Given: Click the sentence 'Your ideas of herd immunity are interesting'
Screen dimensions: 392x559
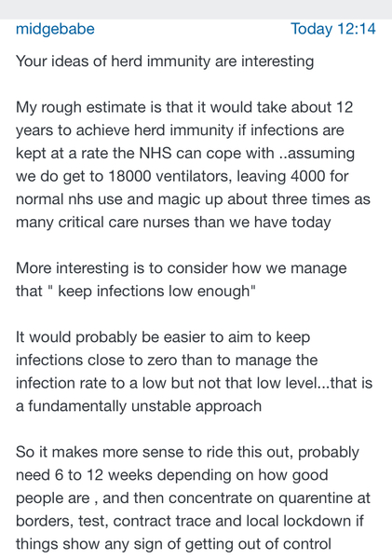Looking at the screenshot, I should click(165, 61).
